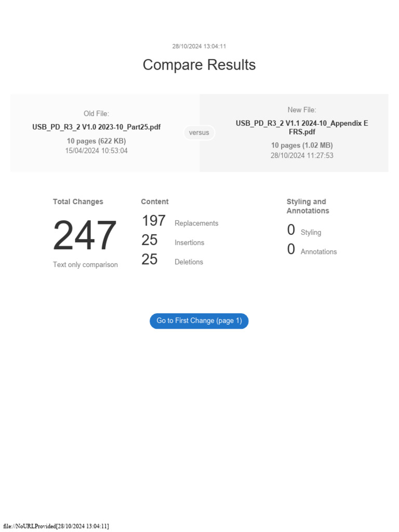Click the Annotations count label
Screen dimensions: 399x532
tap(318, 251)
